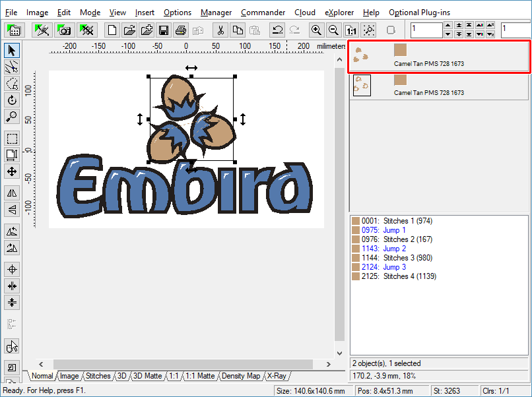Choose the Rotate tool in left toolbar
Image resolution: width=532 pixels, height=397 pixels.
pyautogui.click(x=12, y=100)
